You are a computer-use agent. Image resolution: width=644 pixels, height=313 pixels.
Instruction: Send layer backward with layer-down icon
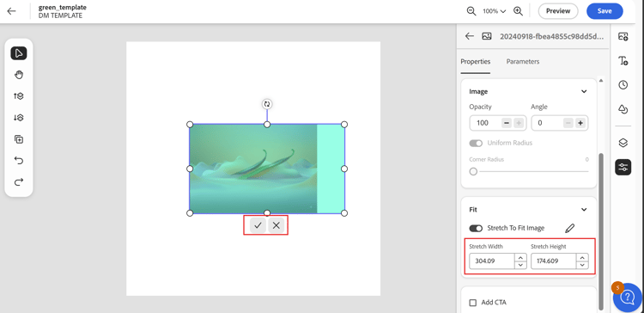coord(19,118)
